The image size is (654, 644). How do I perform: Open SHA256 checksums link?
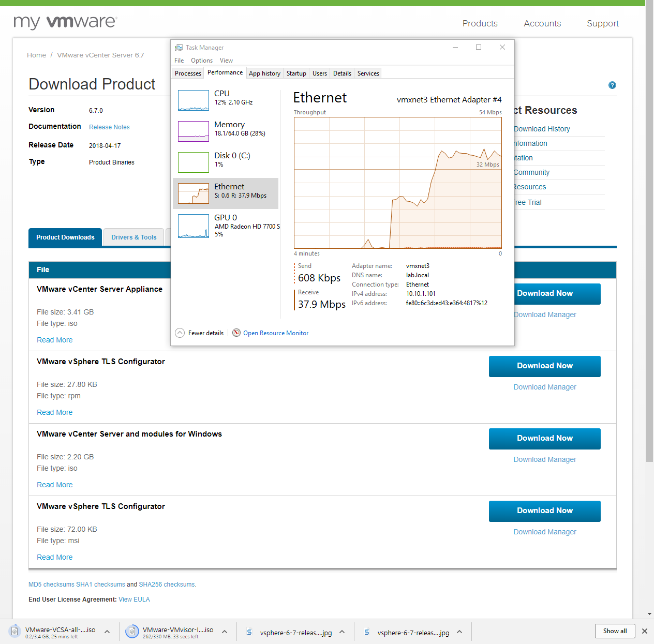168,585
